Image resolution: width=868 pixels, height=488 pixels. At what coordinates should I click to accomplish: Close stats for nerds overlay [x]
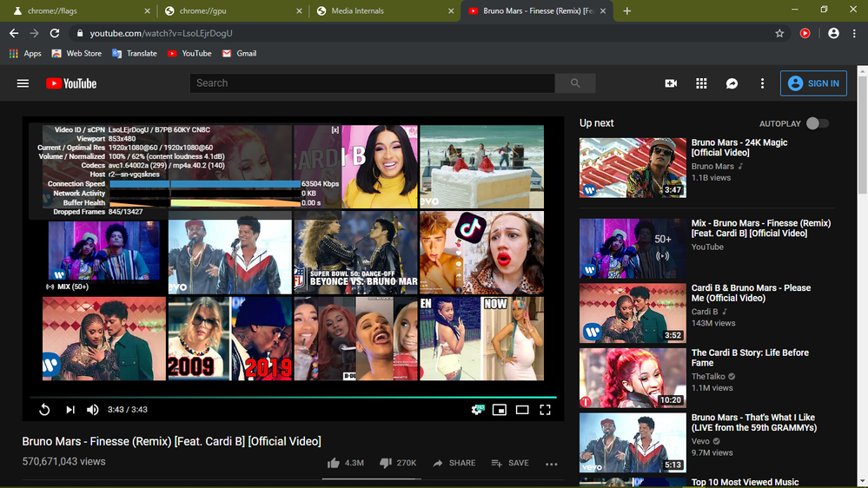coord(335,130)
